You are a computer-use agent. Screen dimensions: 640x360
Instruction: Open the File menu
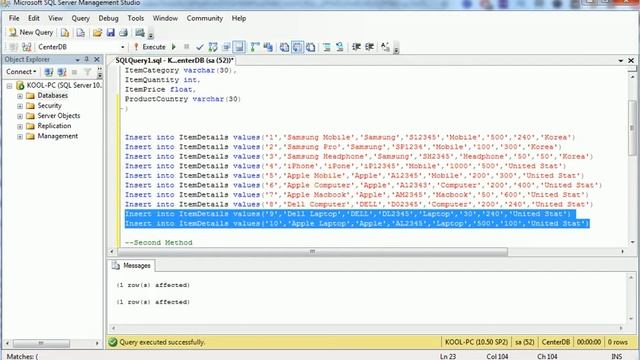[14, 18]
